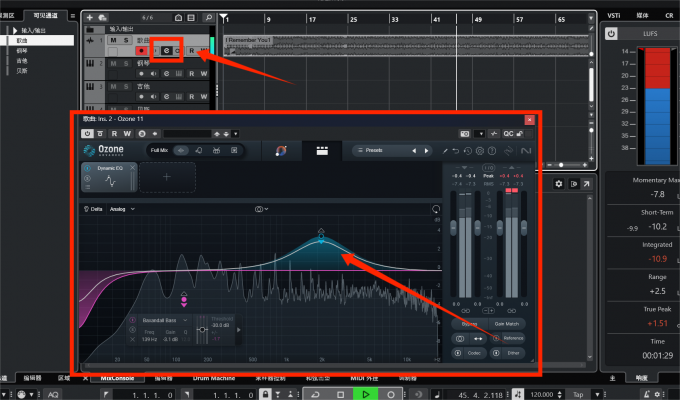Open Dynamic EQ module preset list icon

coord(88,187)
